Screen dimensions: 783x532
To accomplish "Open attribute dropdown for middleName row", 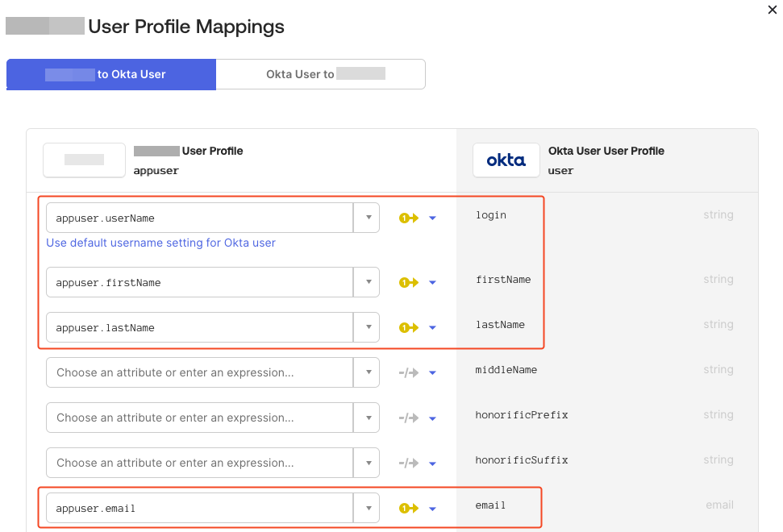I will (x=367, y=372).
